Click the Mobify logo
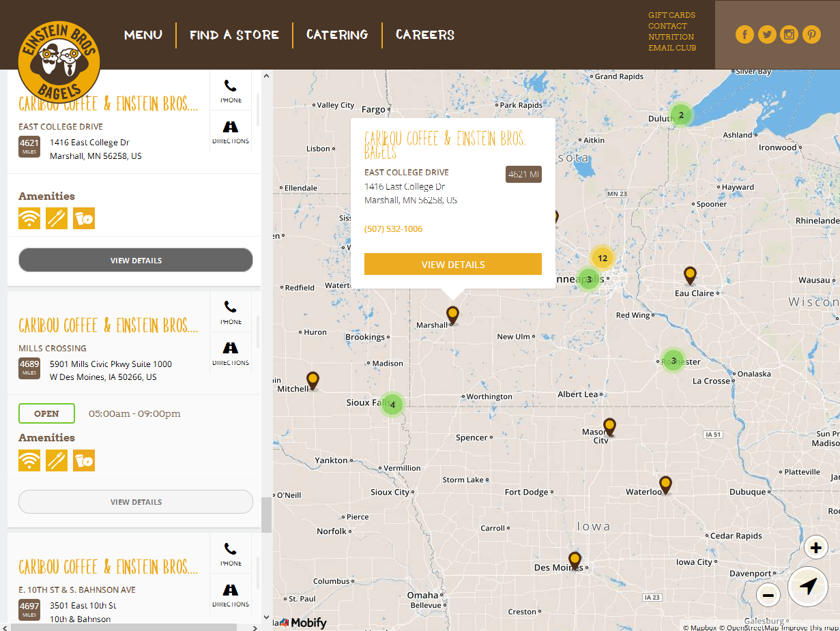840x631 pixels. coord(304,622)
